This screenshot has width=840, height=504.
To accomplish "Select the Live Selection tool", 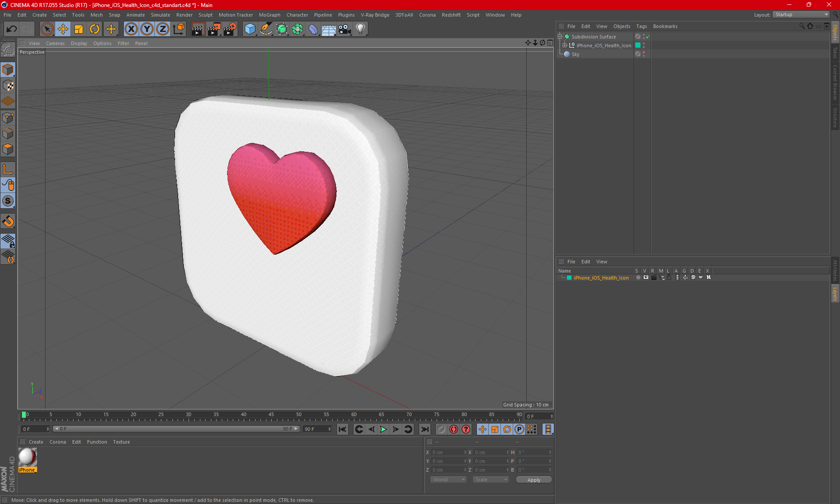I will click(47, 29).
